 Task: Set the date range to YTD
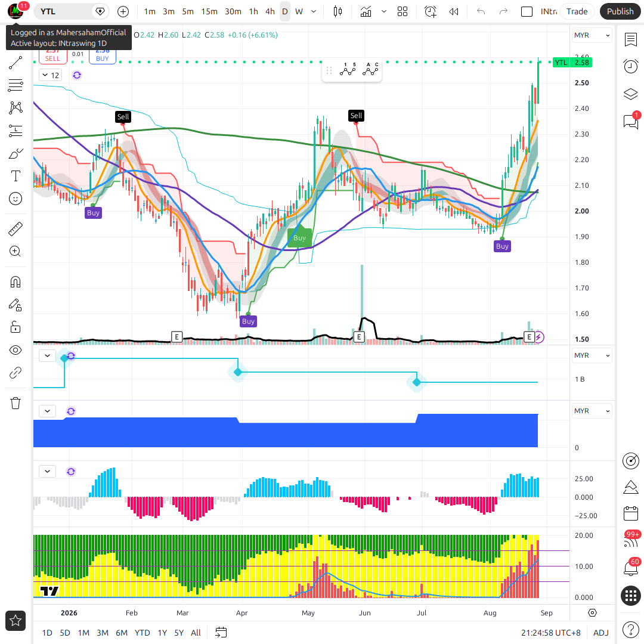tap(142, 633)
